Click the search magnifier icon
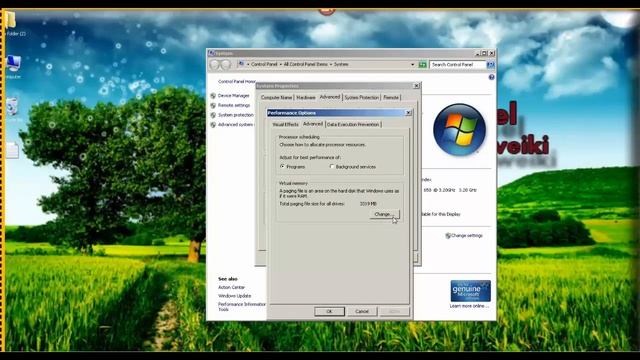Viewport: 640px width, 360px height. coord(490,64)
